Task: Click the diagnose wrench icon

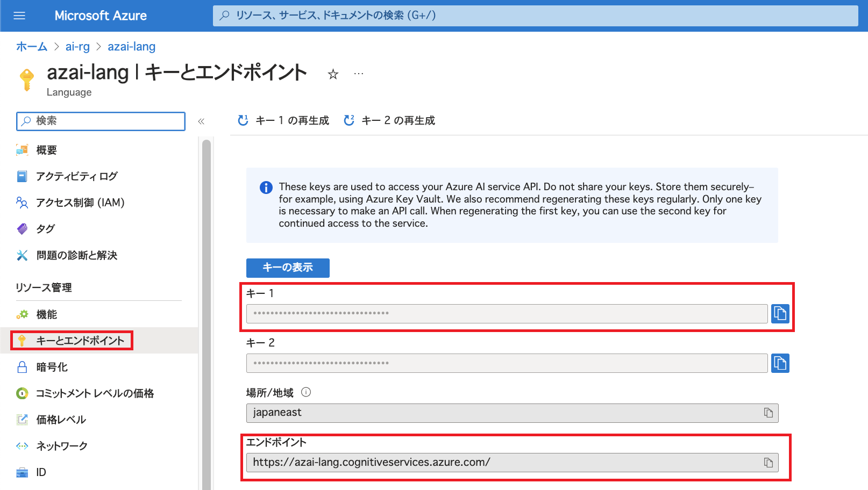Action: [x=22, y=255]
